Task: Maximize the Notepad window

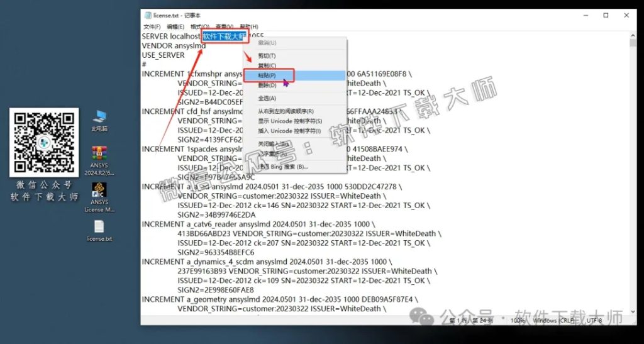Action: (x=606, y=16)
